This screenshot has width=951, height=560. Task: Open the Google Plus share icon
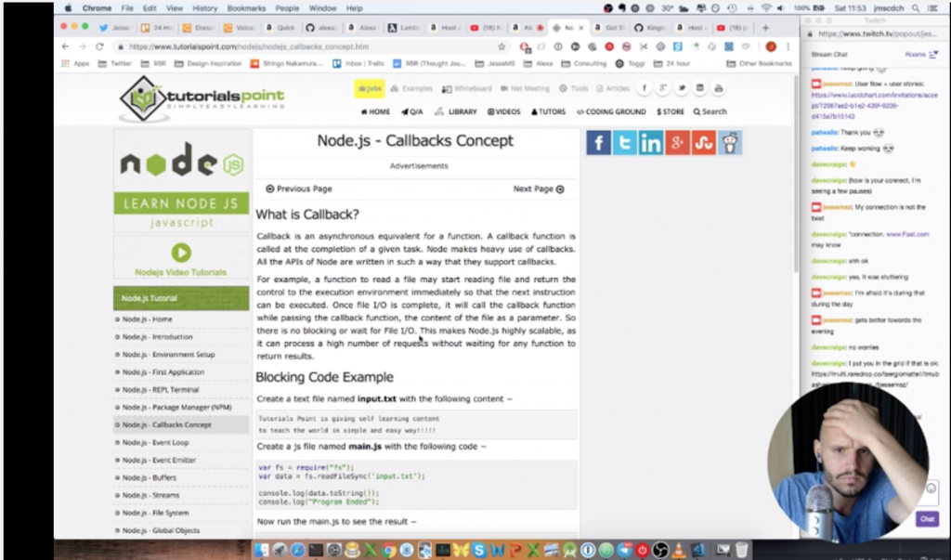[677, 143]
